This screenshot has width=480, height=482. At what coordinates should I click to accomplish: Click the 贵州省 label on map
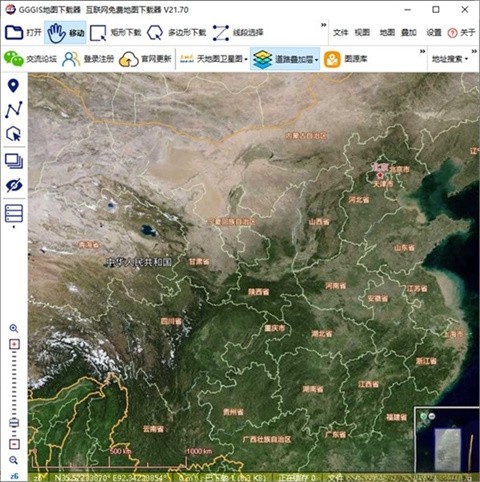[x=233, y=412]
